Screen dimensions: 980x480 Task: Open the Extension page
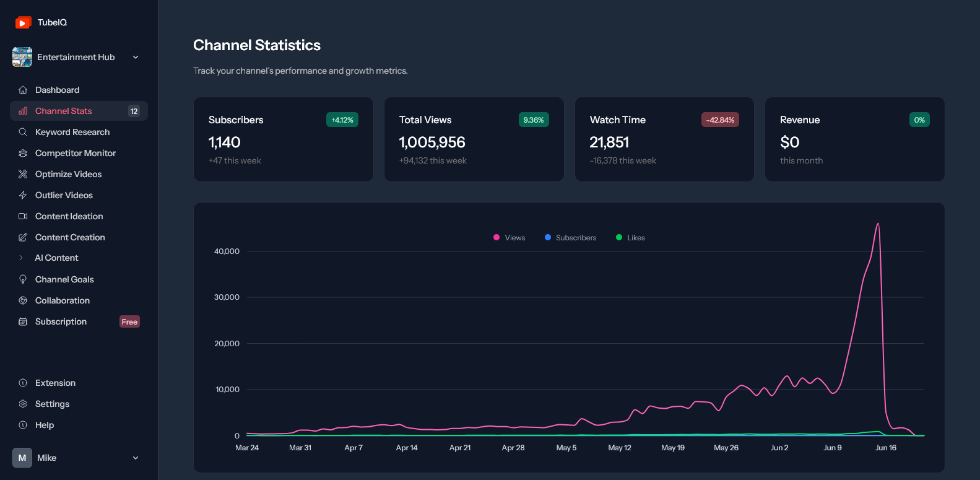click(79, 383)
